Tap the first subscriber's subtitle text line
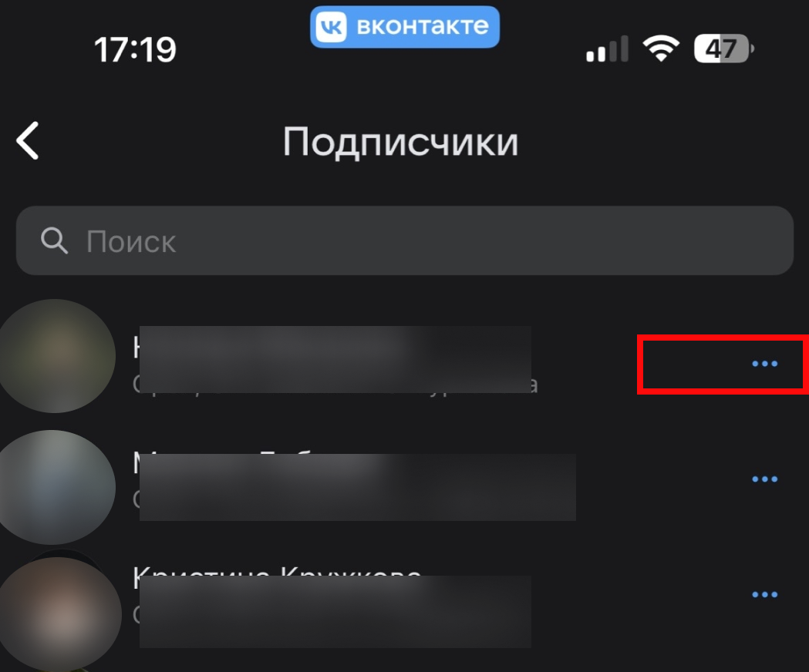Image resolution: width=809 pixels, height=672 pixels. point(335,385)
